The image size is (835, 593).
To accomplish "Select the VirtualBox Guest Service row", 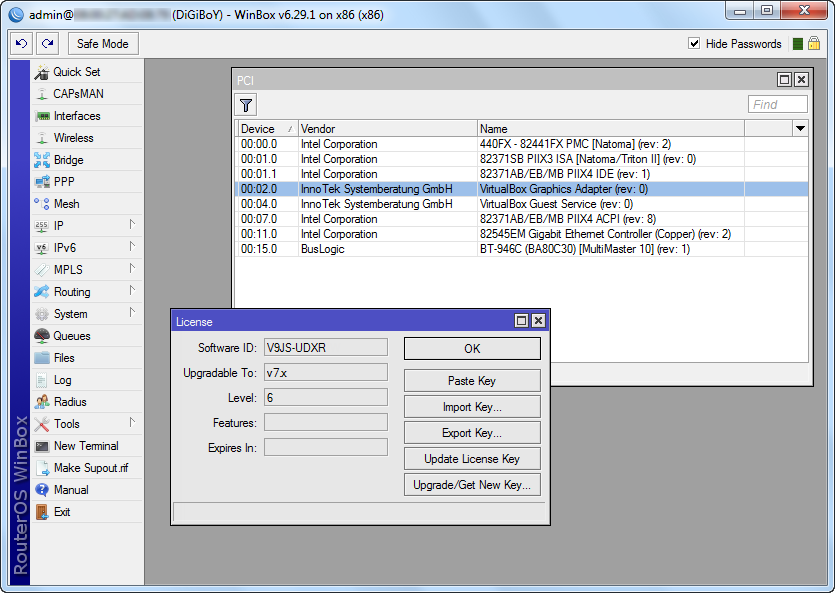I will (x=522, y=204).
